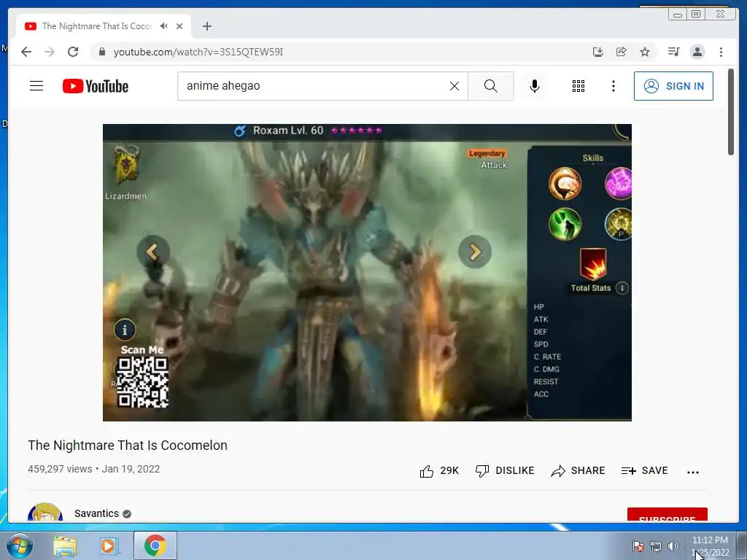This screenshot has height=560, width=747.
Task: Click the 459,297 views text
Action: point(60,469)
